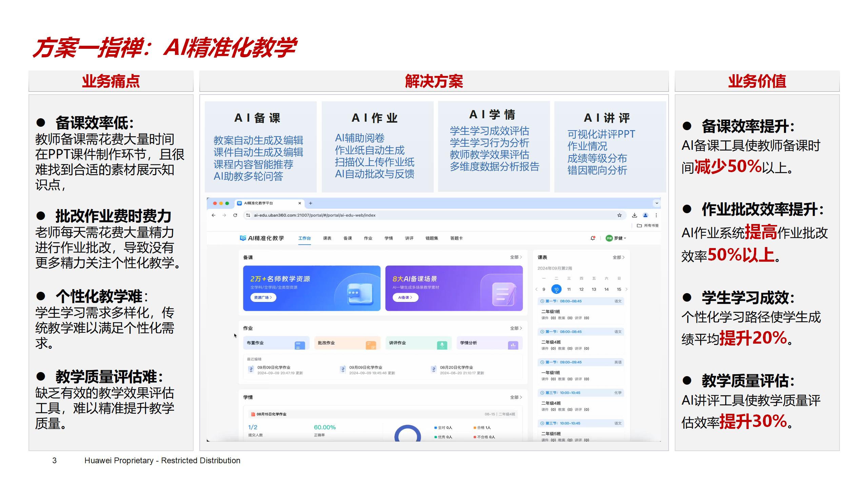This screenshot has height=488, width=868.
Task: Click the 第三节 10:00-10:45 化学 lesson header
Action: tap(580, 393)
